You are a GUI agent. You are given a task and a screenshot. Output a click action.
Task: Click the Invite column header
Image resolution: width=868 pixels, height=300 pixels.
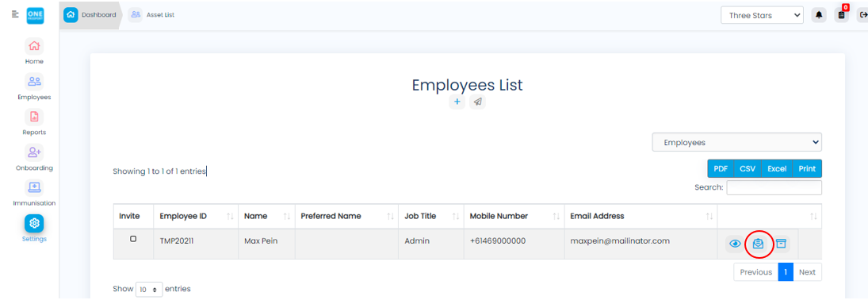point(133,216)
